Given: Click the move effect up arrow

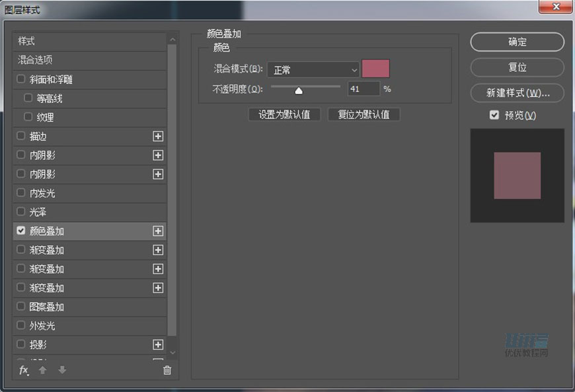Looking at the screenshot, I should coord(43,370).
